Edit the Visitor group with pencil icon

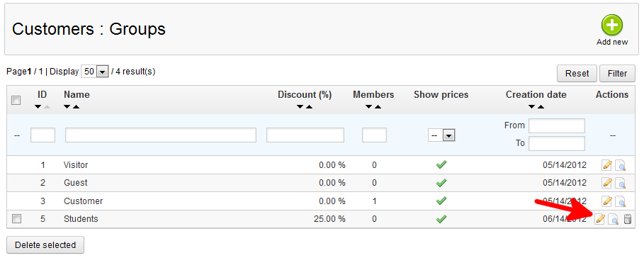tap(606, 165)
